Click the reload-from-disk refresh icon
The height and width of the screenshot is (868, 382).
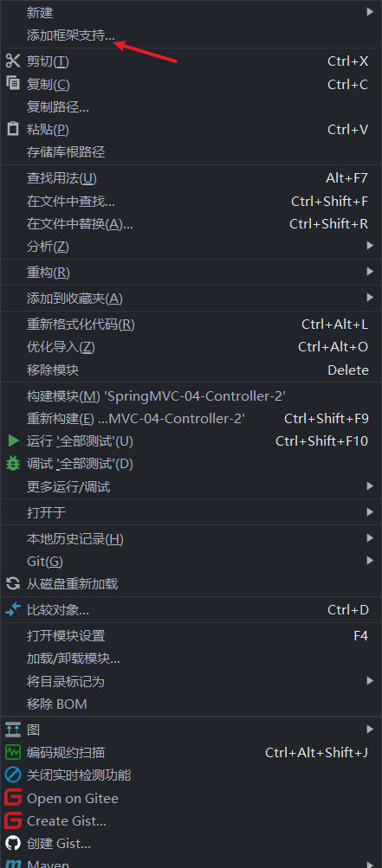13,583
